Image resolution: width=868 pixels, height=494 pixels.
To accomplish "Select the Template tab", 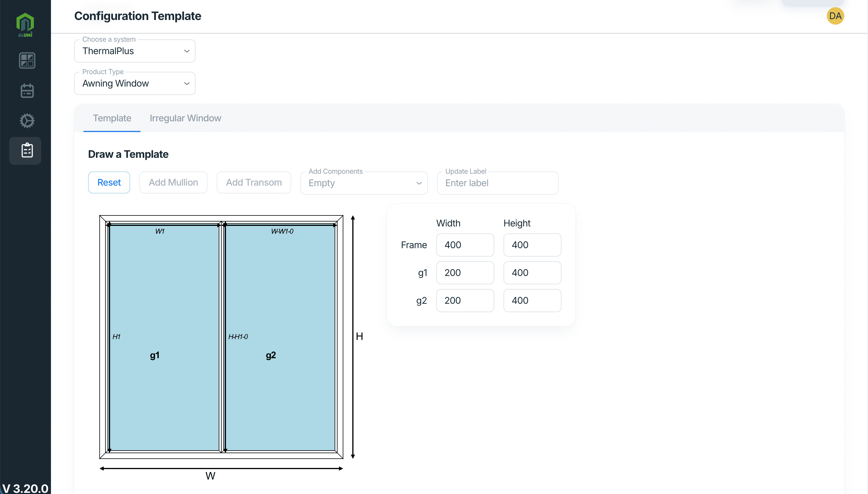I will point(112,118).
